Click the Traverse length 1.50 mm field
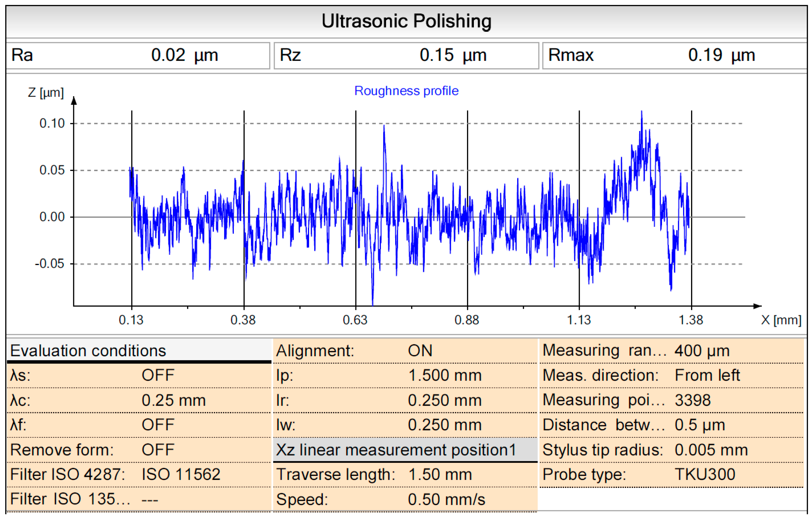This screenshot has width=812, height=520. [x=440, y=474]
